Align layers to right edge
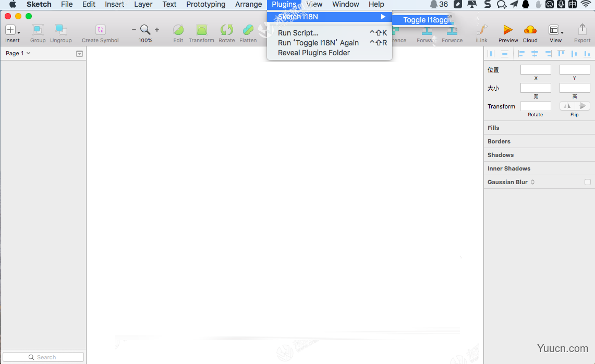Screen dimensions: 595x364 [x=548, y=54]
